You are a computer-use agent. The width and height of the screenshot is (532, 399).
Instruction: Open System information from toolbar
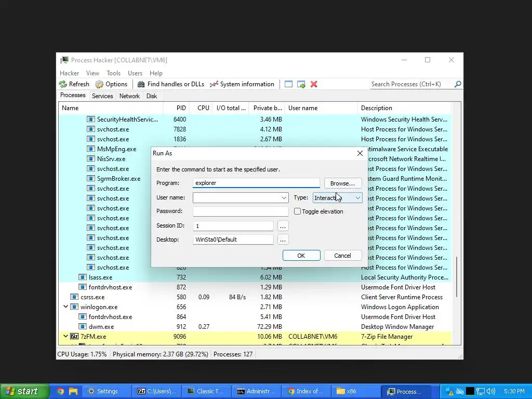click(x=242, y=84)
